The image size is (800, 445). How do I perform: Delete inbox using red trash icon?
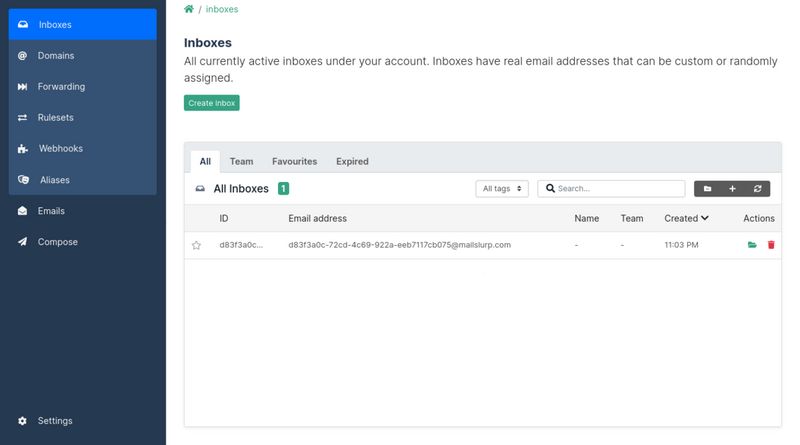[x=771, y=245]
